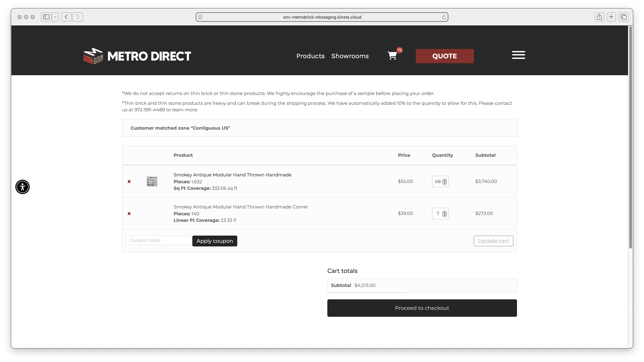
Task: Expand the sidebar dropdown chevron
Action: click(55, 17)
